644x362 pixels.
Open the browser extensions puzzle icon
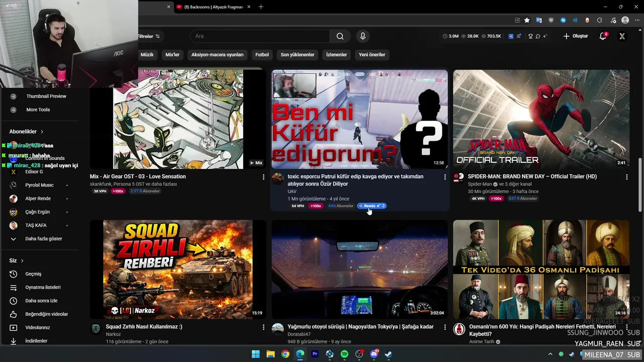[599, 20]
